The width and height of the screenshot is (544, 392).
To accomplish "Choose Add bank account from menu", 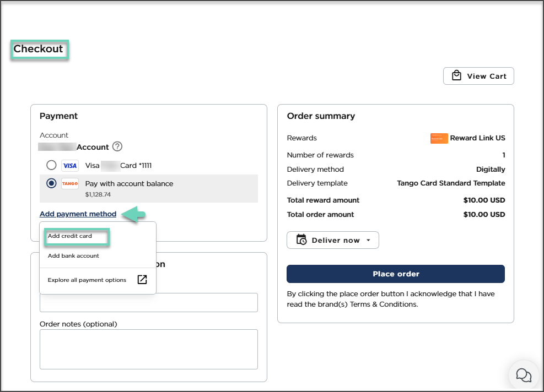I will pos(73,256).
